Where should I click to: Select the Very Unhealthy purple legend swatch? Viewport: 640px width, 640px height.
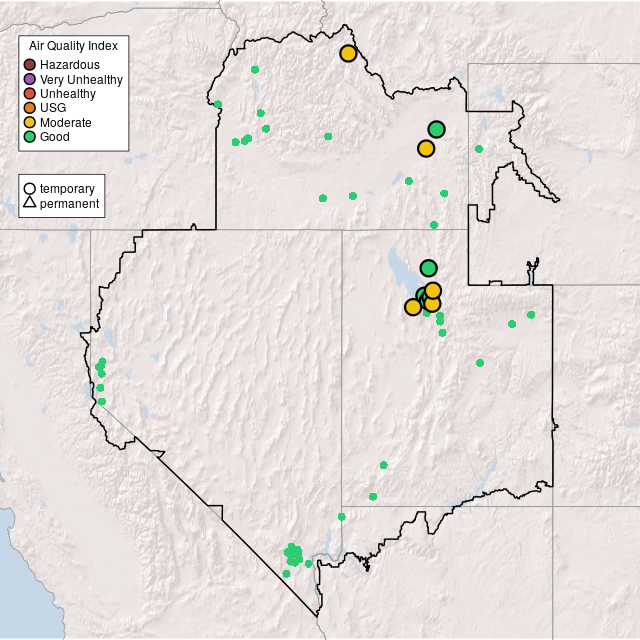(30, 79)
